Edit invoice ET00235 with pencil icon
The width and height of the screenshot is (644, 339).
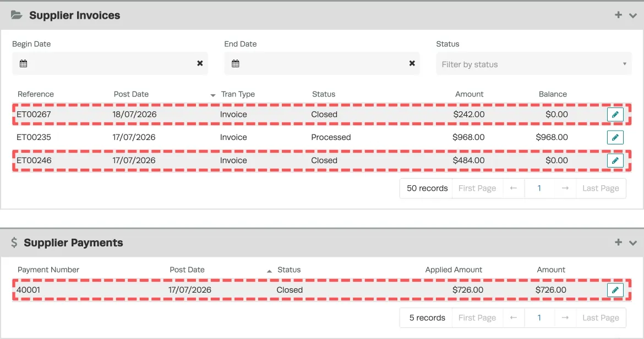click(615, 137)
